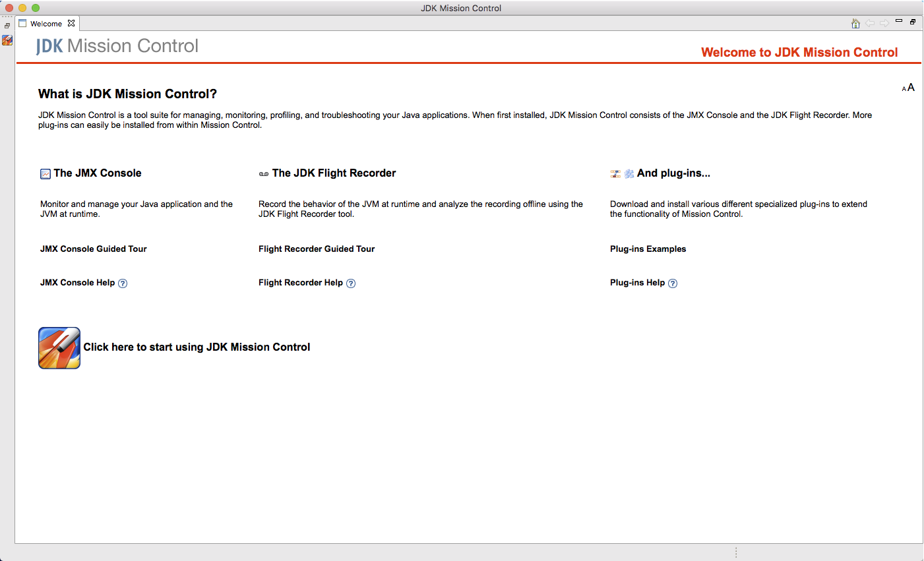Click the JMX Console Help question mark
The height and width of the screenshot is (561, 924).
[x=123, y=283]
